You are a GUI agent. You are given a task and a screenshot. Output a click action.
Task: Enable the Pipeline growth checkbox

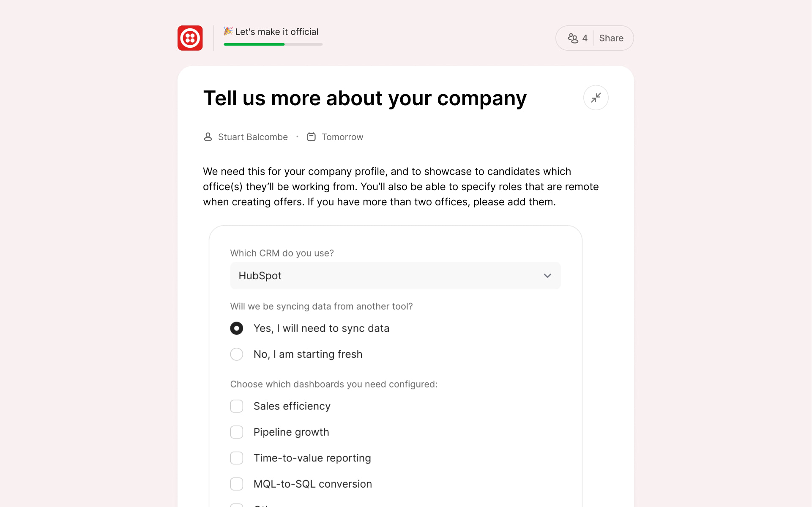(x=237, y=432)
